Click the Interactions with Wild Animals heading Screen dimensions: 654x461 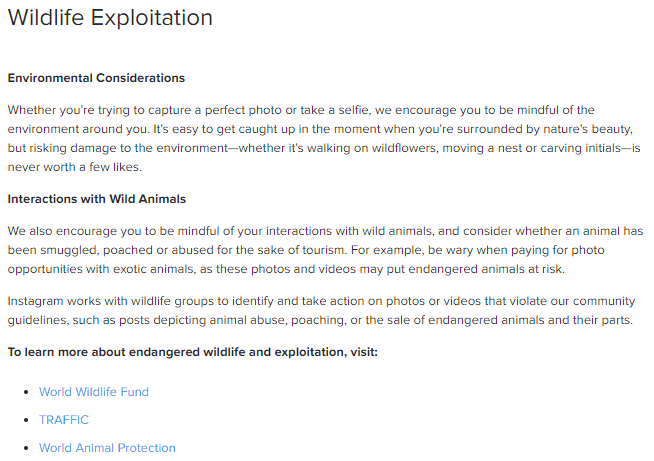point(96,199)
